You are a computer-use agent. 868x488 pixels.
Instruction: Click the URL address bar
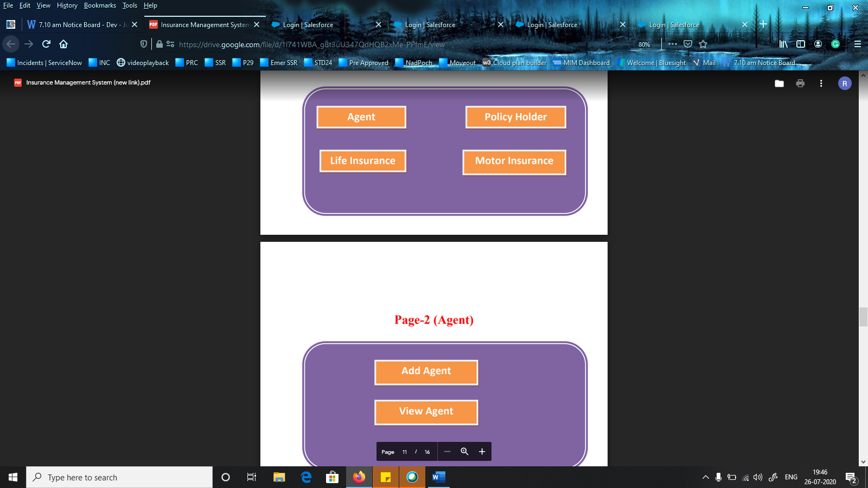401,44
